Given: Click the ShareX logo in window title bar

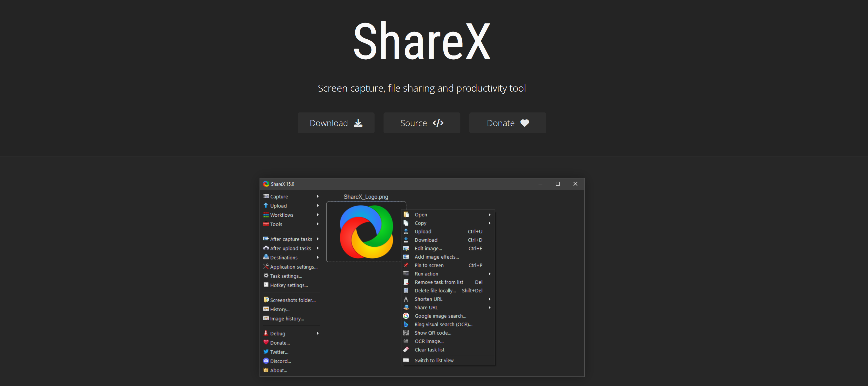Looking at the screenshot, I should coord(266,184).
